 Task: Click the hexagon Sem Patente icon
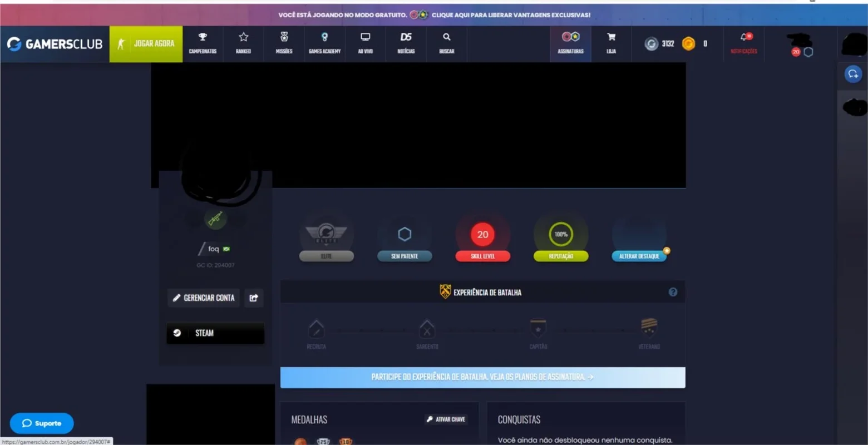point(405,234)
